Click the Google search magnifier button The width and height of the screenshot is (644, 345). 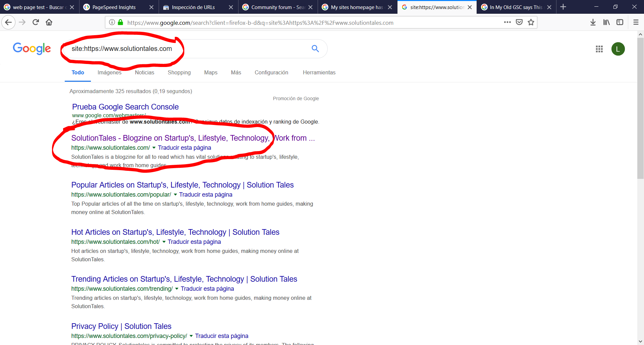tap(315, 49)
